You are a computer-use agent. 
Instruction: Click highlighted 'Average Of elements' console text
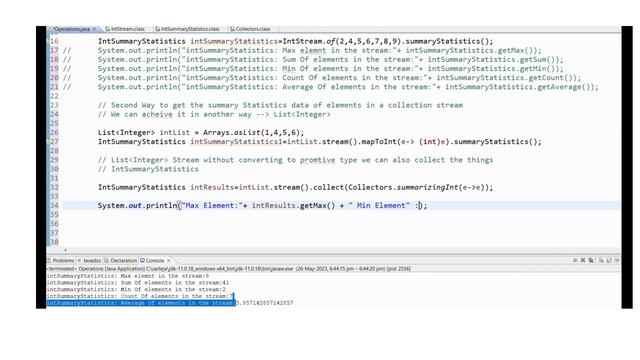[141, 303]
